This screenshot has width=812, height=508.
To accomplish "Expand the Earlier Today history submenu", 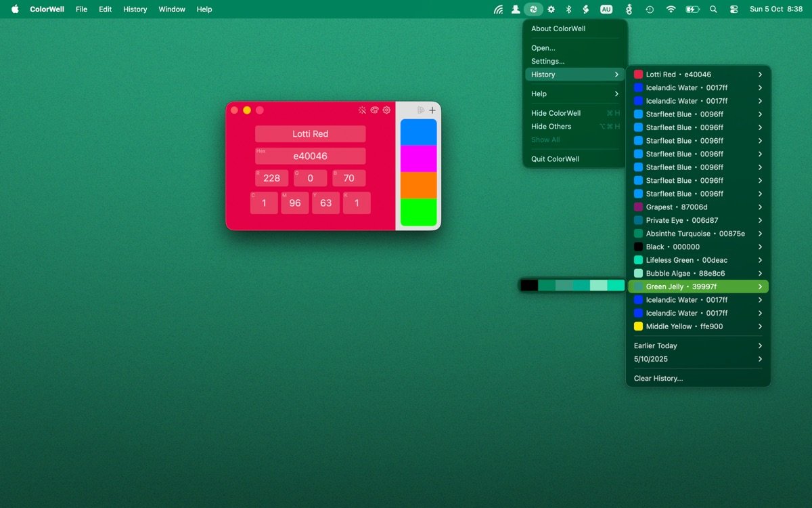I will pos(698,345).
